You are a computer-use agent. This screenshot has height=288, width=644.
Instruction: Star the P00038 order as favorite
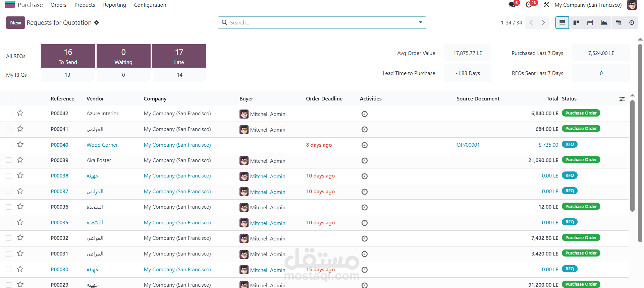click(20, 175)
